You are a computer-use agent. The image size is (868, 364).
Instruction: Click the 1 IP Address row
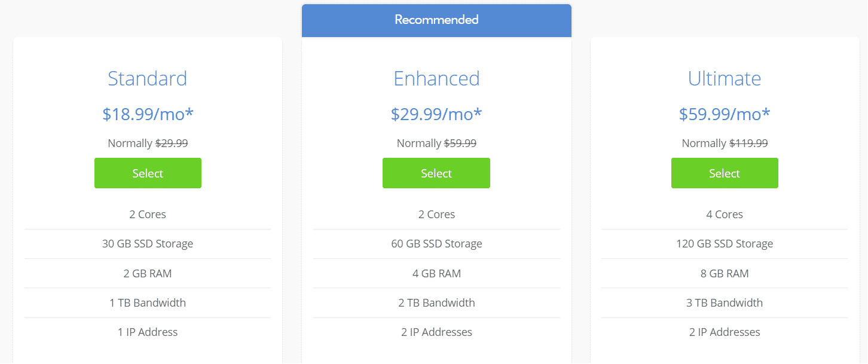click(148, 332)
